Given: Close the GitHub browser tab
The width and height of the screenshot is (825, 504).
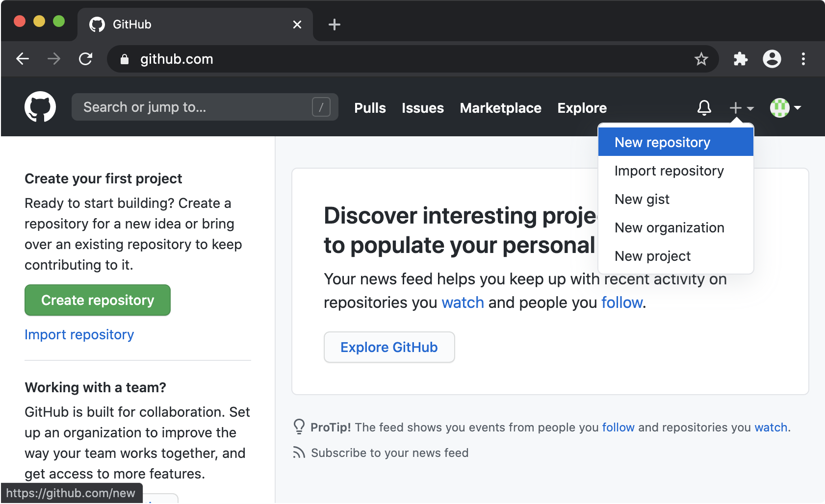Looking at the screenshot, I should click(297, 25).
